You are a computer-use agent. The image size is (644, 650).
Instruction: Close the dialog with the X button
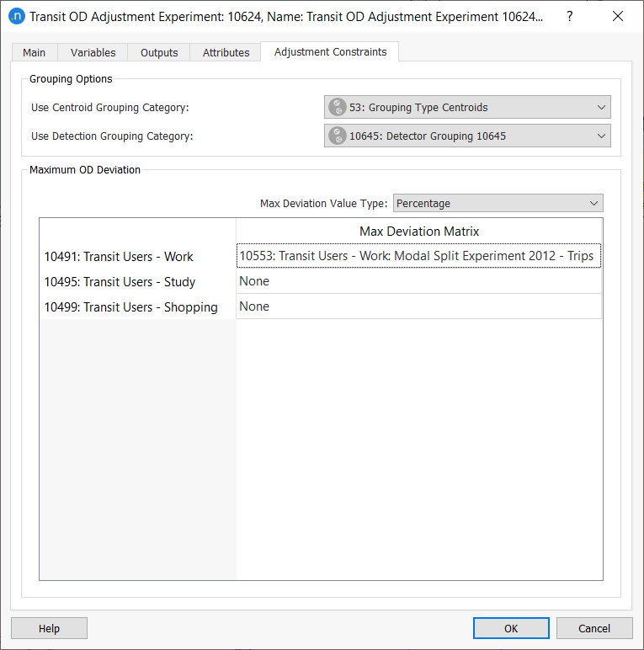[x=617, y=16]
